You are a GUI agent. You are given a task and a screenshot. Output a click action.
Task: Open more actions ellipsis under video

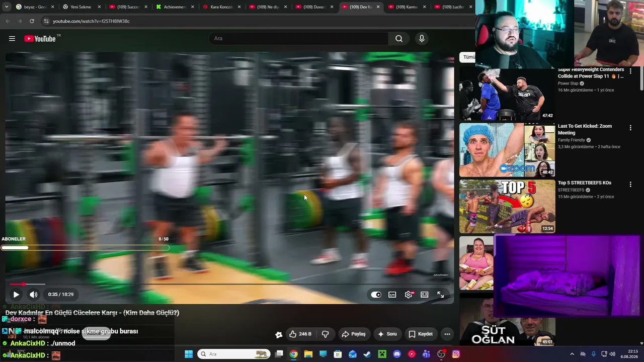click(447, 334)
